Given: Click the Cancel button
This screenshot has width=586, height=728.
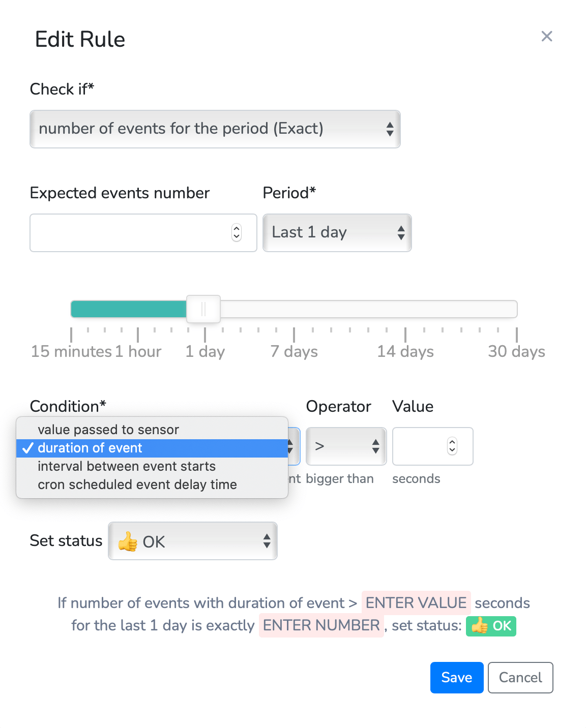Looking at the screenshot, I should coord(520,678).
